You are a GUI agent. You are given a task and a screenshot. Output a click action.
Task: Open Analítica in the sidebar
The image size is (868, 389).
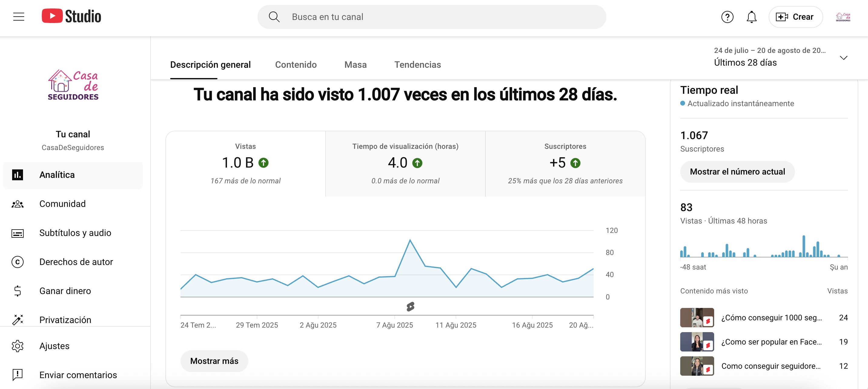(x=73, y=175)
